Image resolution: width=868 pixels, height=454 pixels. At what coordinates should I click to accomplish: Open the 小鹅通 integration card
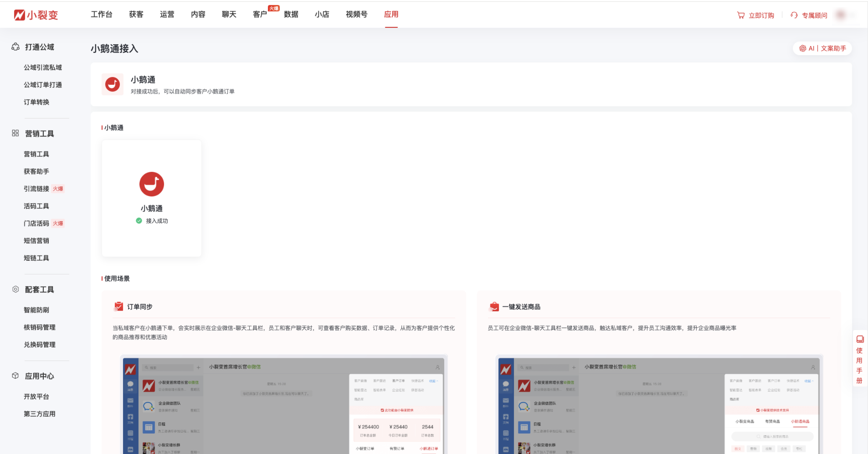tap(152, 198)
